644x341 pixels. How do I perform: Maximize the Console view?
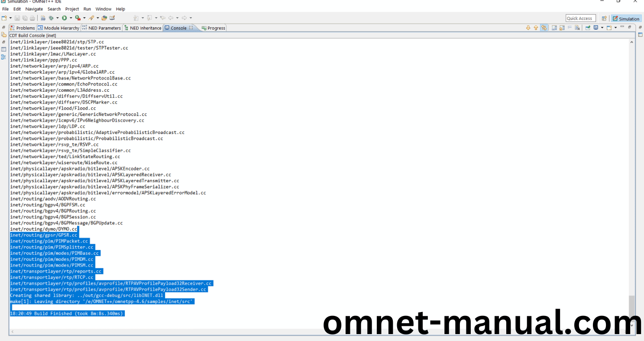coord(629,27)
